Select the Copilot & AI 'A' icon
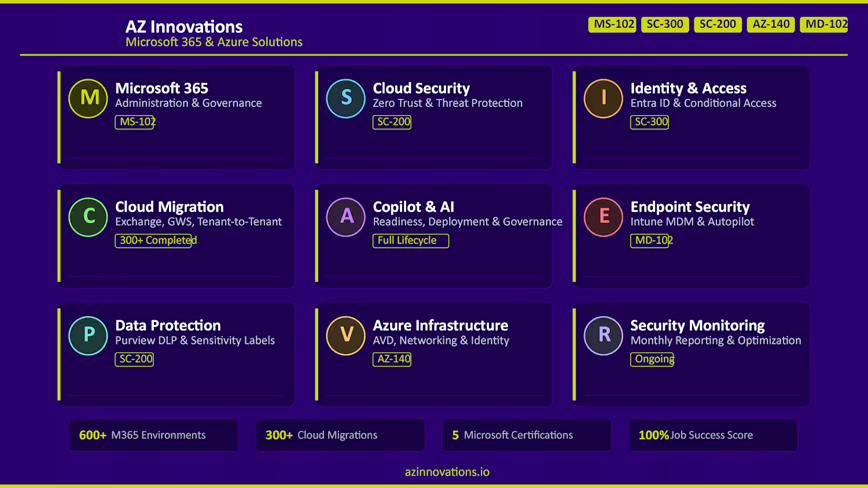868x488 pixels. point(346,217)
